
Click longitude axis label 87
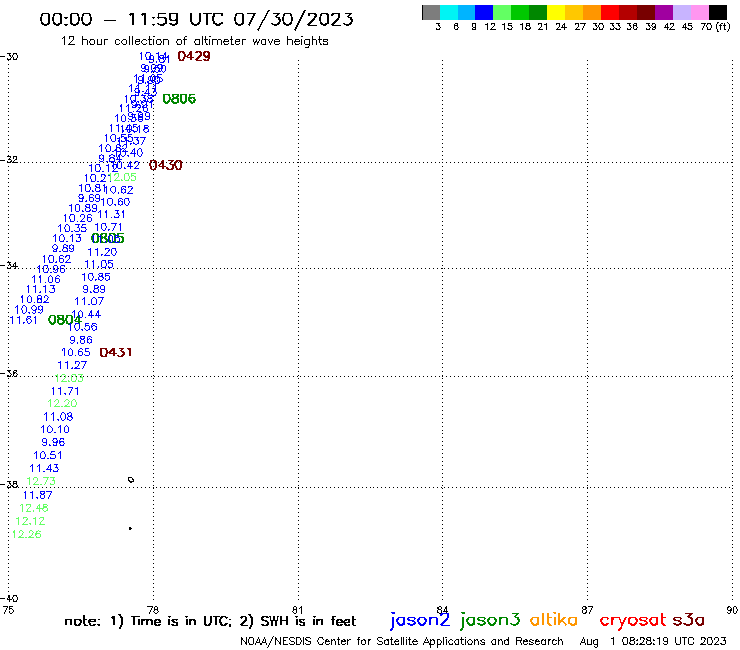click(x=587, y=610)
